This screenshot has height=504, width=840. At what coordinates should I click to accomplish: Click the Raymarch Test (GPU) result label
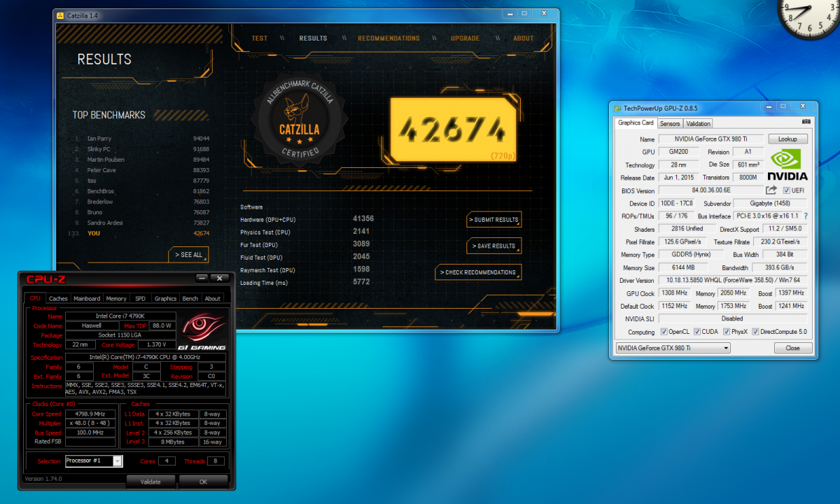267,270
